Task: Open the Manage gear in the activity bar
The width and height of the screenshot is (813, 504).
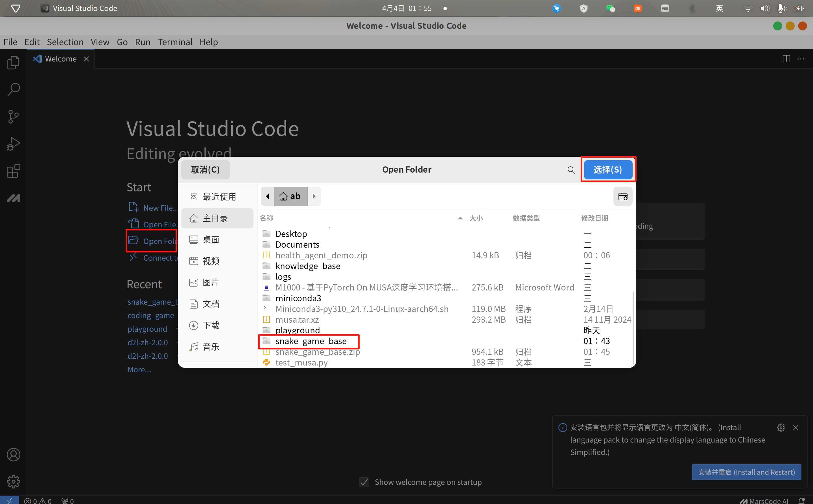Action: click(x=13, y=481)
